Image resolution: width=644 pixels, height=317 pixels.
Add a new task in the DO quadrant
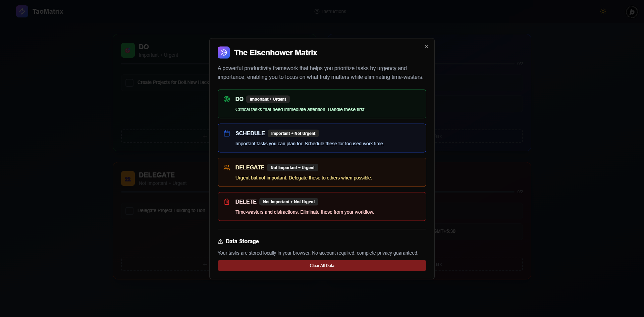coord(205,136)
